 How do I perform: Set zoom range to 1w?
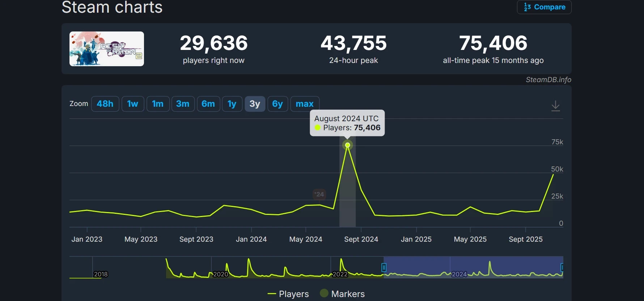pos(132,104)
